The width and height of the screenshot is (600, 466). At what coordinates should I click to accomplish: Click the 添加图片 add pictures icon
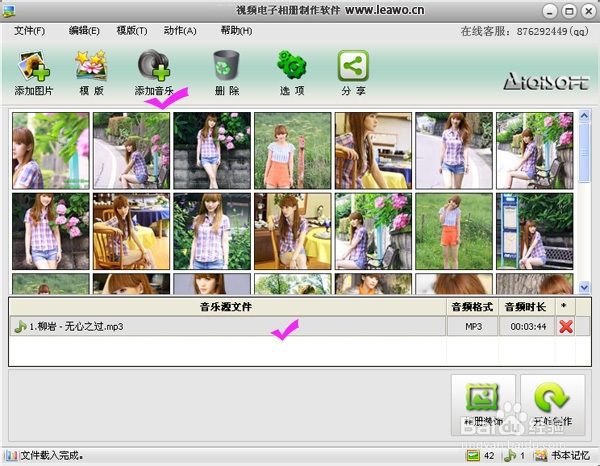(x=33, y=66)
